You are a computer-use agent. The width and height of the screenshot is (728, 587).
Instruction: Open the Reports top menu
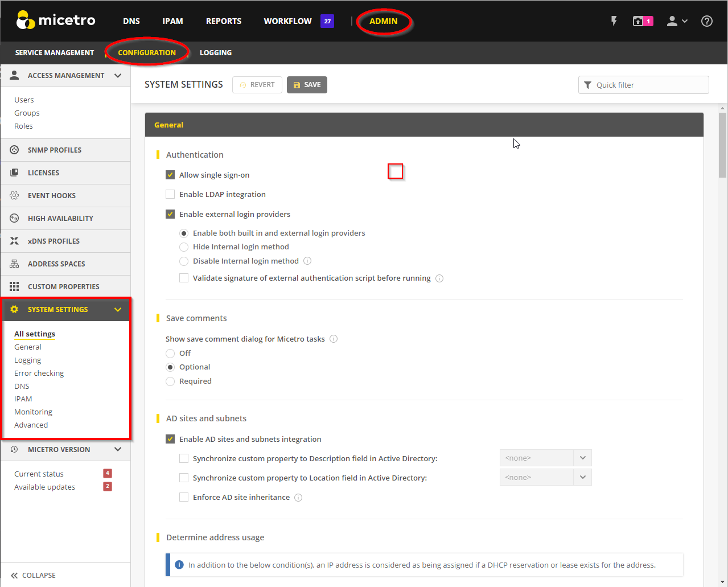click(224, 21)
